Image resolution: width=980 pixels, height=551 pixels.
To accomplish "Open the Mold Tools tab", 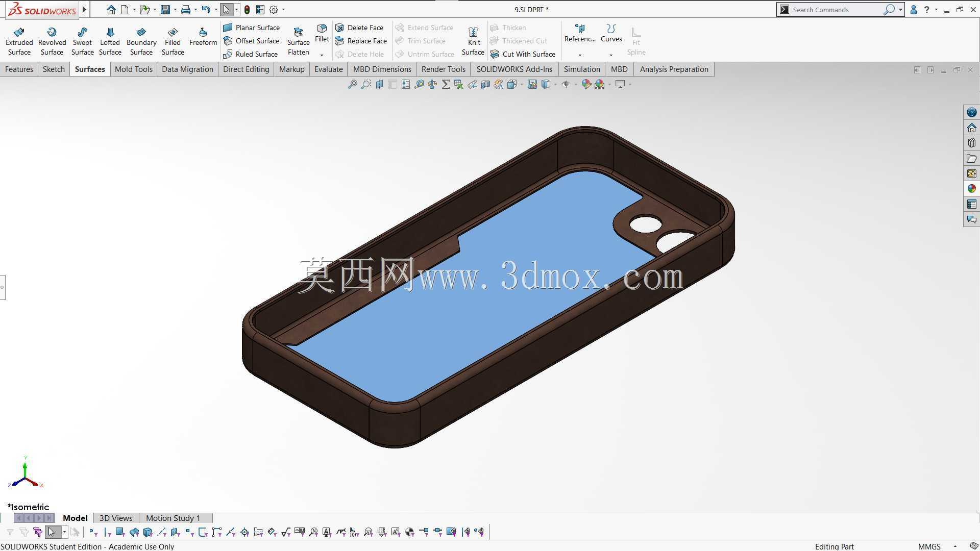I will tap(134, 69).
